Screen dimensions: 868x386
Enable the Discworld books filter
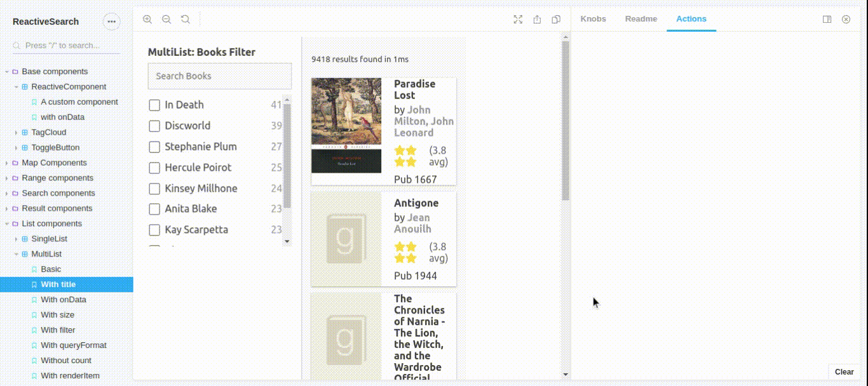click(x=154, y=126)
